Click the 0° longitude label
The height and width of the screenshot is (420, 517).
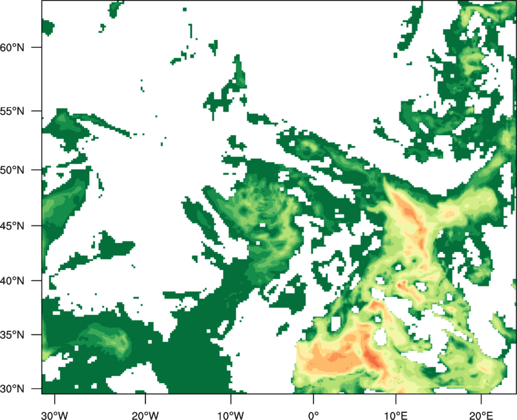pos(313,415)
